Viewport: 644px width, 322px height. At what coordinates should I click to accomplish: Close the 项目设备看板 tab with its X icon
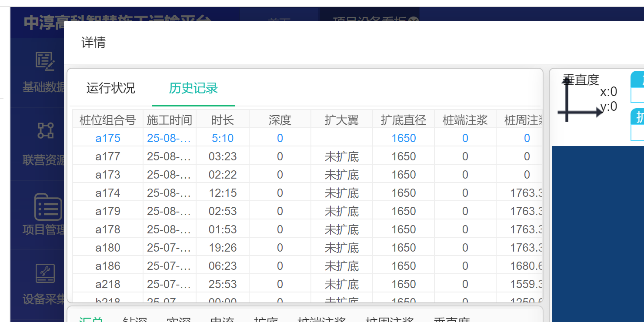click(414, 20)
